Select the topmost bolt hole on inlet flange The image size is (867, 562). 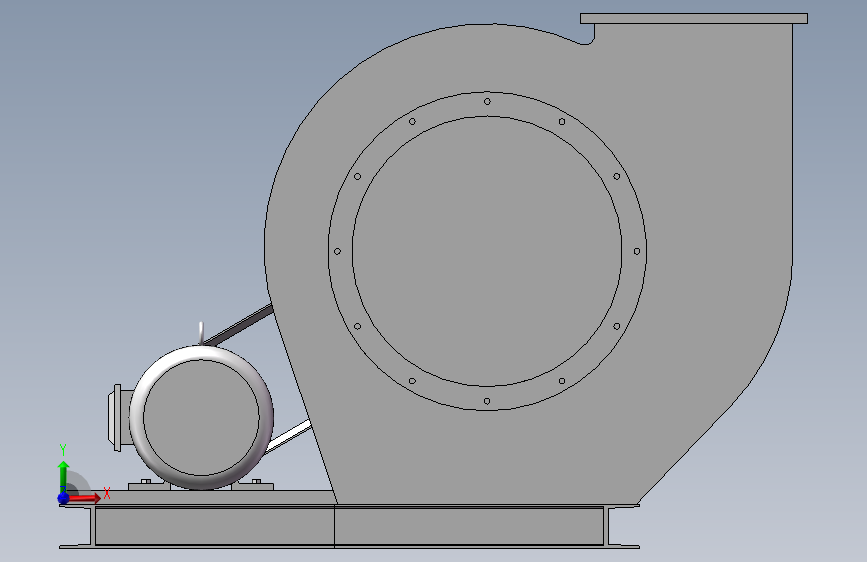pyautogui.click(x=487, y=101)
